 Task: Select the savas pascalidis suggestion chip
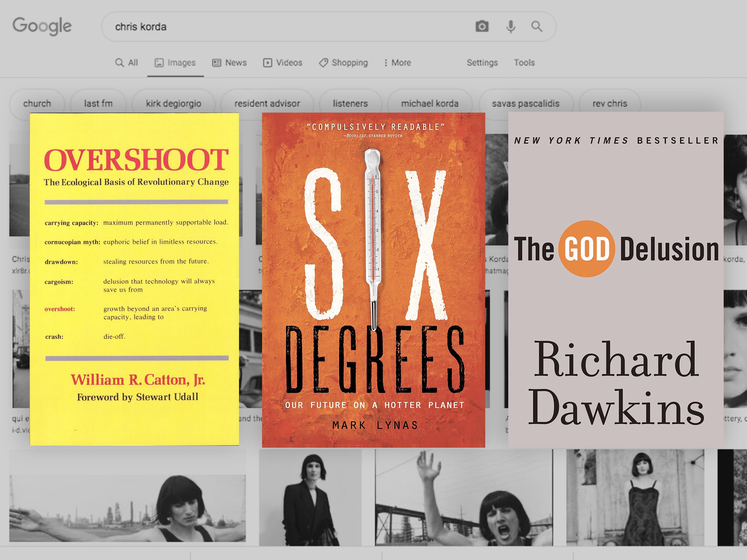pos(526,103)
